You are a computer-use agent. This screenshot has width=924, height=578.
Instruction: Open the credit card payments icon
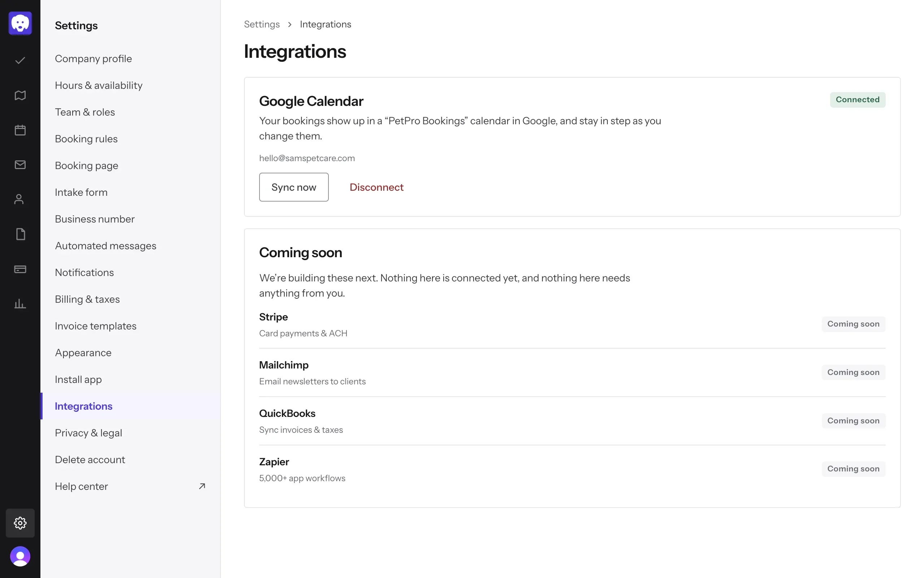[x=20, y=269]
